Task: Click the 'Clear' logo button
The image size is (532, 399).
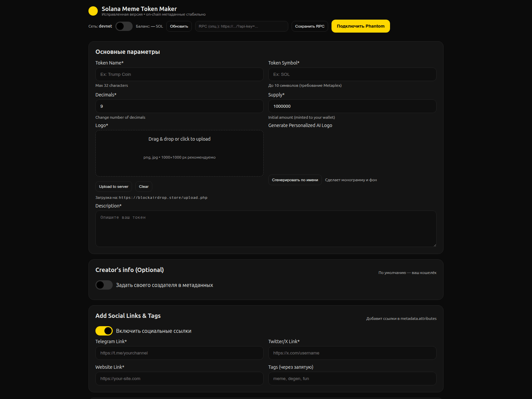Action: pos(143,187)
